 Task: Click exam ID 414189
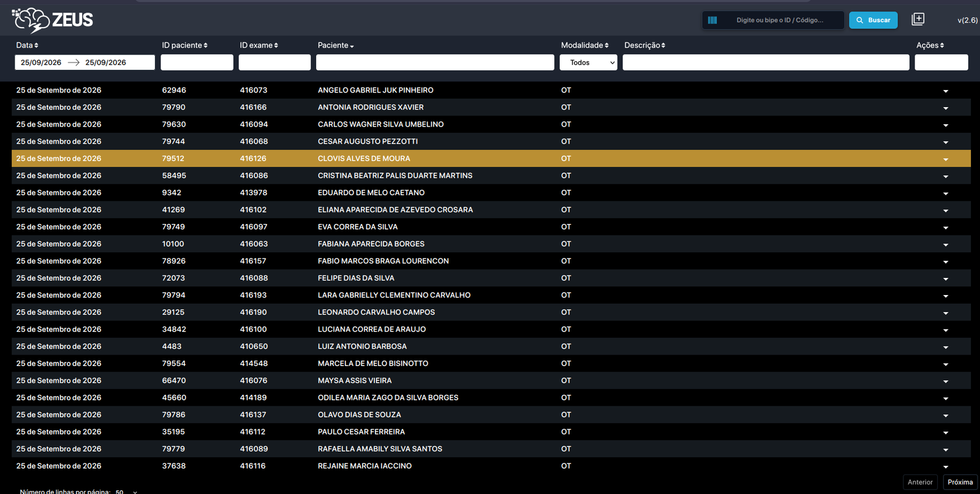click(x=254, y=398)
